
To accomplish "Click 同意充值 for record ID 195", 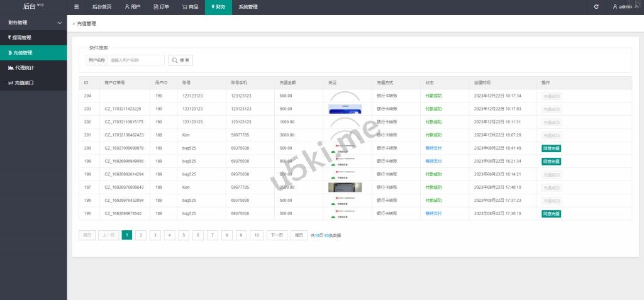I will click(x=551, y=214).
